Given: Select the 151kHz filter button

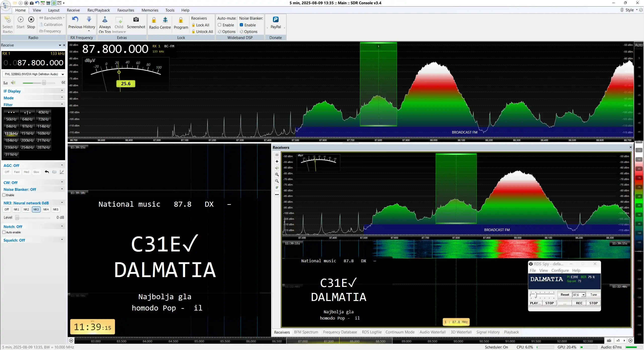Looking at the screenshot, I should pos(27,134).
